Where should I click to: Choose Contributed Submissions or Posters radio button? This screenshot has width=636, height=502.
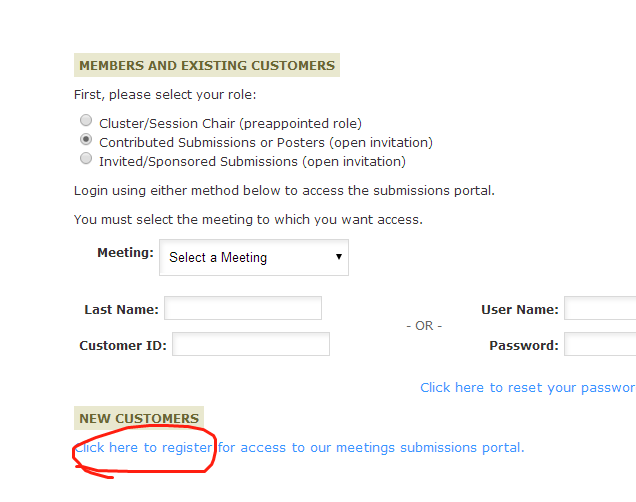[x=86, y=141]
